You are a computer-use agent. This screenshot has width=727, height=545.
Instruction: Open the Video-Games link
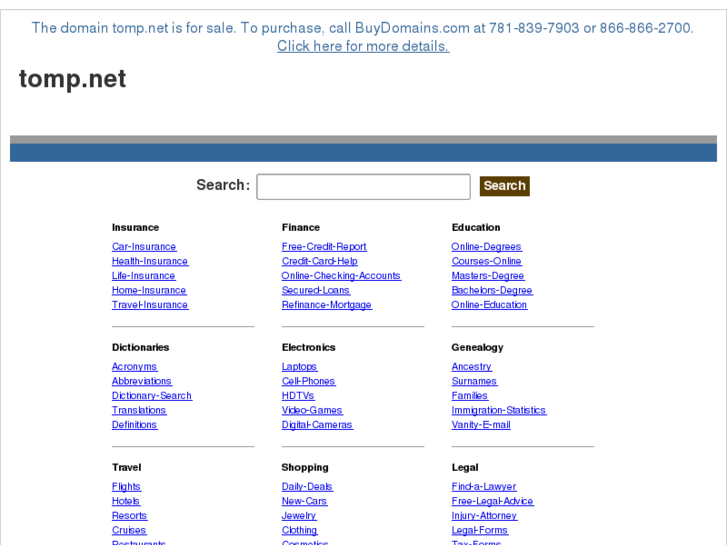pyautogui.click(x=312, y=410)
